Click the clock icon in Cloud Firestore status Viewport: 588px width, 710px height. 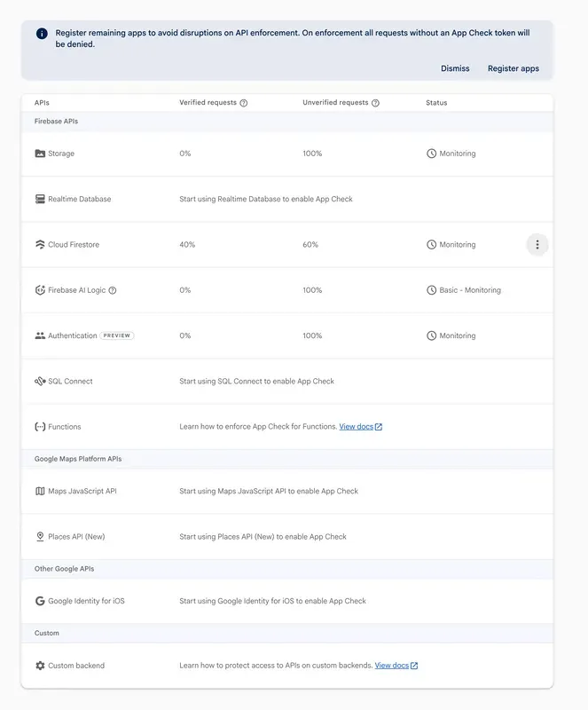tap(431, 245)
